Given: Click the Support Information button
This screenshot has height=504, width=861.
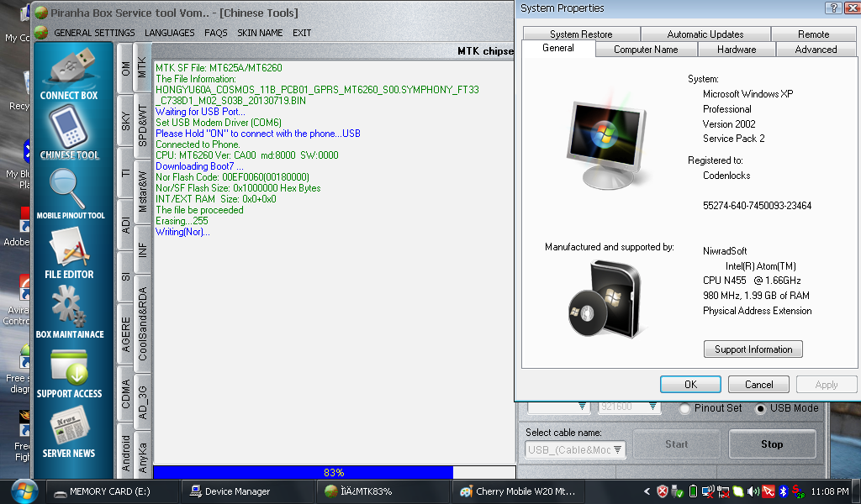Looking at the screenshot, I should point(753,349).
